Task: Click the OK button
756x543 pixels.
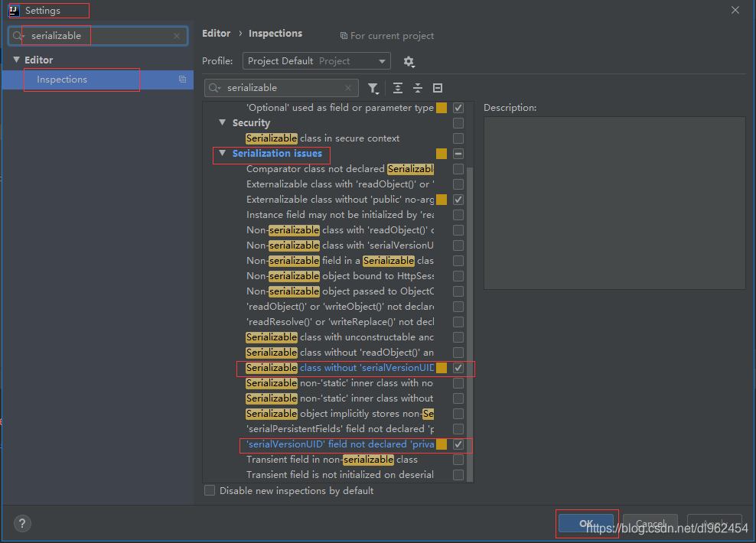Action: (x=586, y=524)
